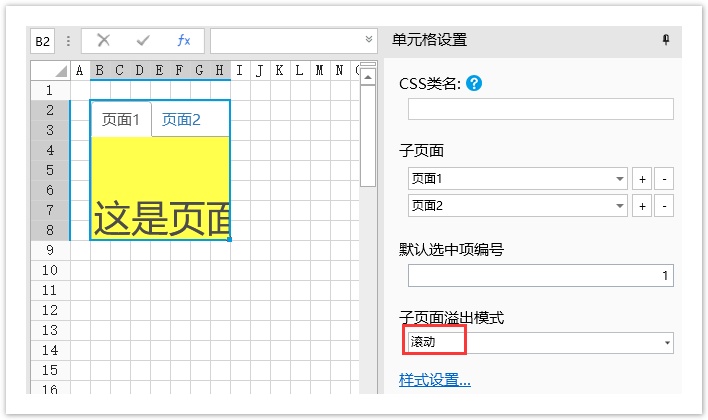This screenshot has height=420, width=708.
Task: Click the confirm checkmark in formula bar
Action: pyautogui.click(x=143, y=41)
